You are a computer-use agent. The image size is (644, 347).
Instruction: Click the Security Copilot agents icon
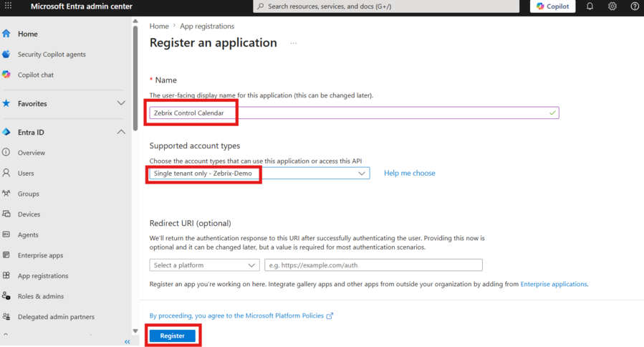[6, 54]
